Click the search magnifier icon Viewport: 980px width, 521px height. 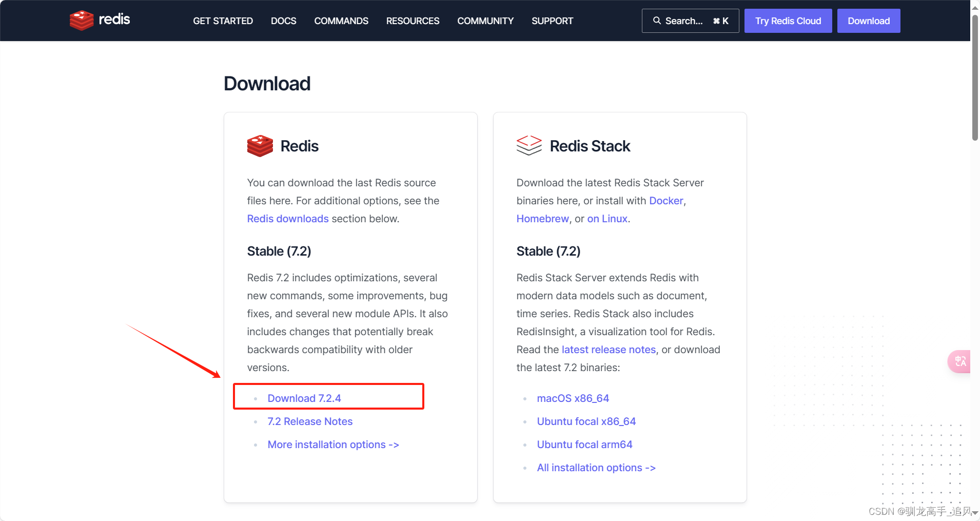(657, 21)
